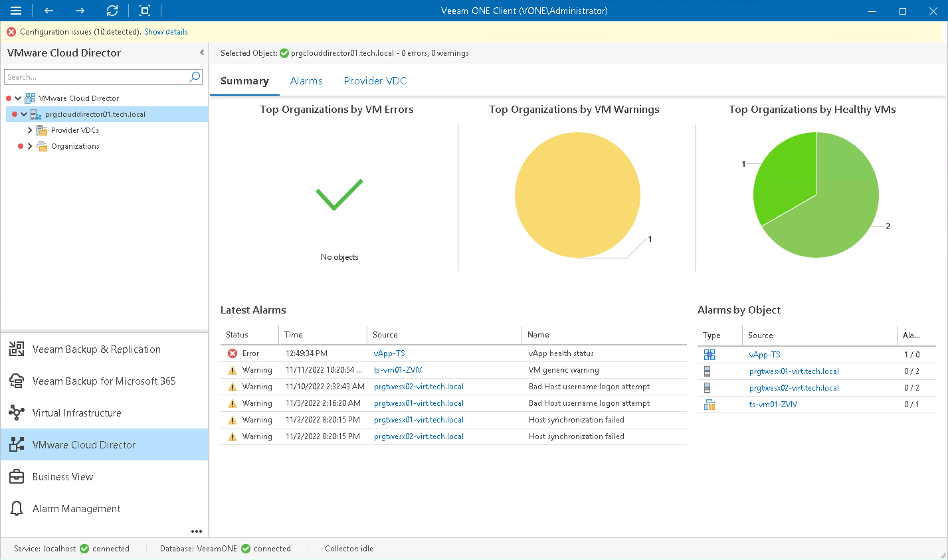Switch to Veeam Backup & Replication view
The width and height of the screenshot is (948, 560).
(x=96, y=349)
